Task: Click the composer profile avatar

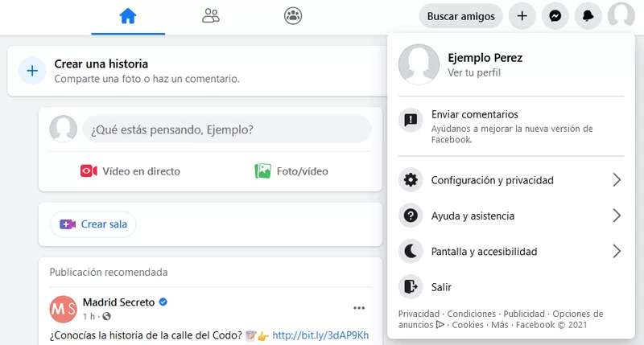Action: click(64, 129)
